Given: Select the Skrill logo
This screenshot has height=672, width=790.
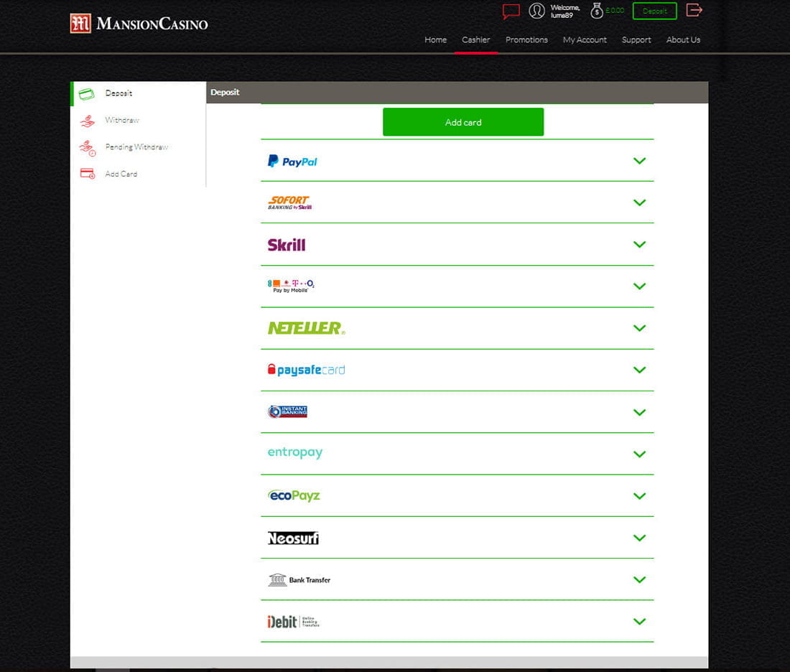Looking at the screenshot, I should [286, 245].
